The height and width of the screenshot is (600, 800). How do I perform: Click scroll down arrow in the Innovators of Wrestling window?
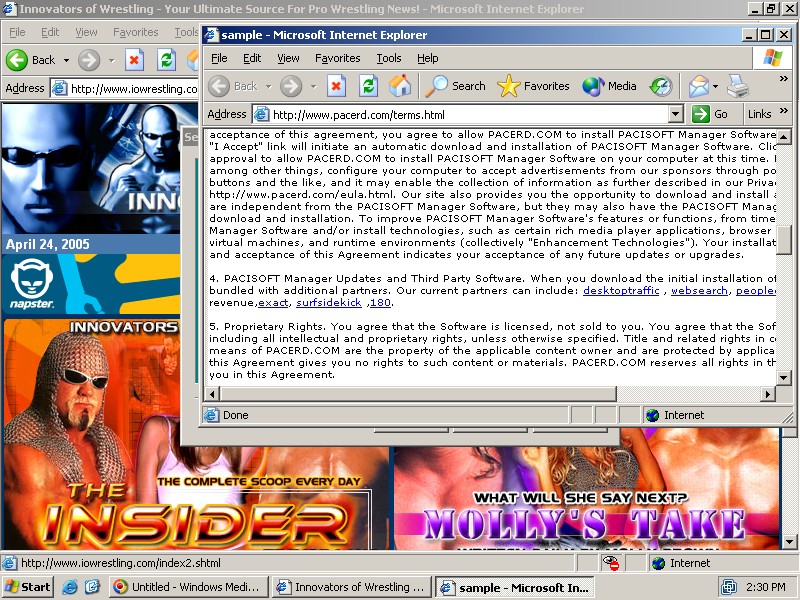click(790, 541)
